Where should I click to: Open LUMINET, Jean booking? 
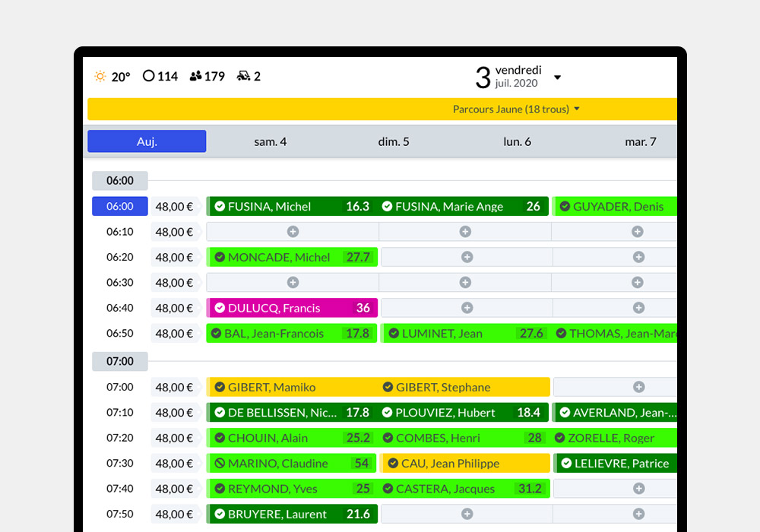[x=465, y=334]
